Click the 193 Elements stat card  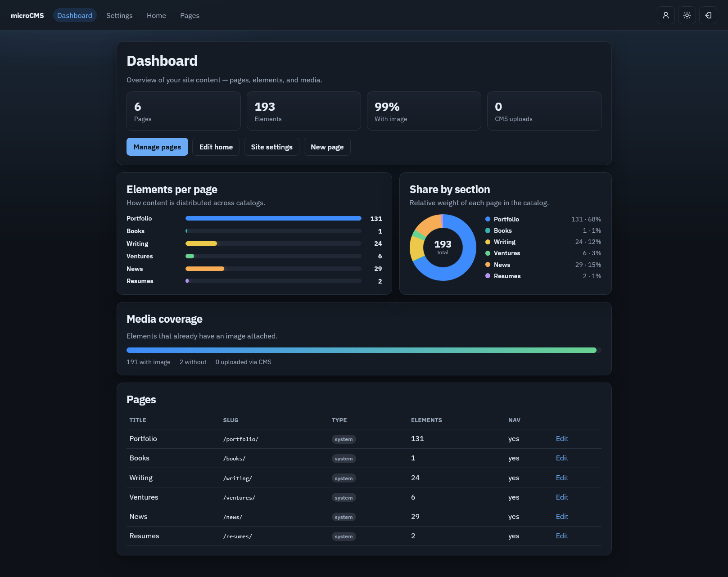(304, 111)
